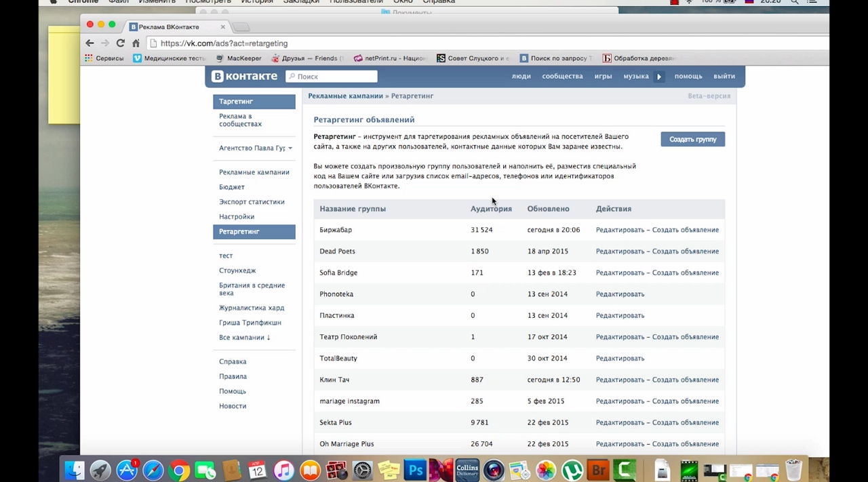Launch Photoshop from the Dock
Viewport: 868px width, 482px height.
coord(414,470)
